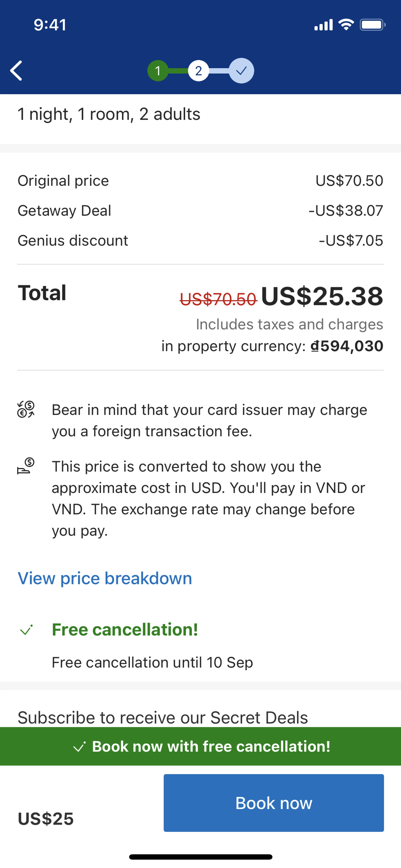This screenshot has height=868, width=401.
Task: Tap the final checkmark progress step
Action: pos(241,71)
